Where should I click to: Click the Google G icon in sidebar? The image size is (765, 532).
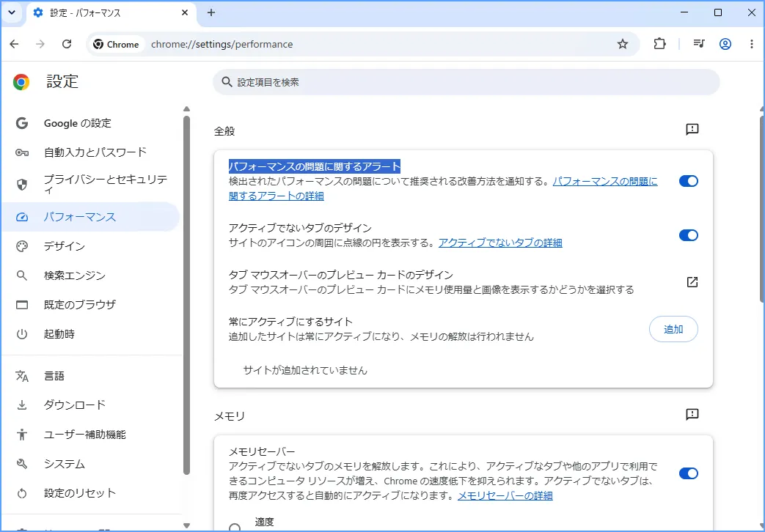tap(22, 123)
